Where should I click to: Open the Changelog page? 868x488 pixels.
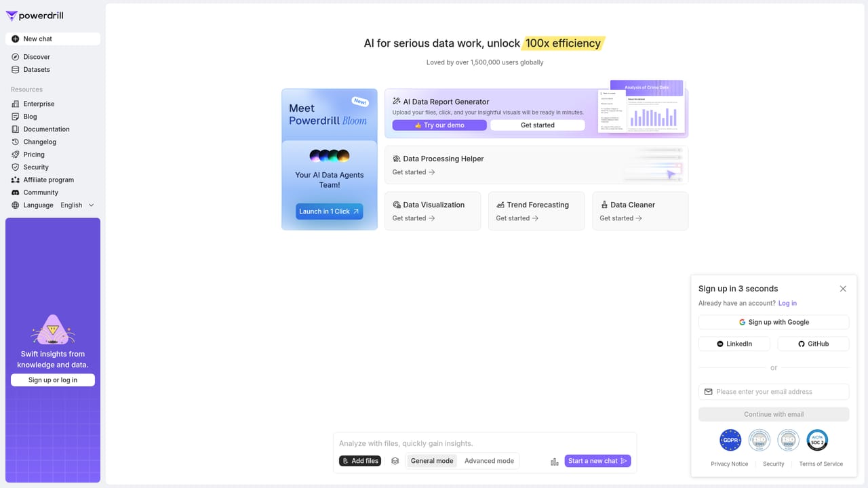coord(53,142)
